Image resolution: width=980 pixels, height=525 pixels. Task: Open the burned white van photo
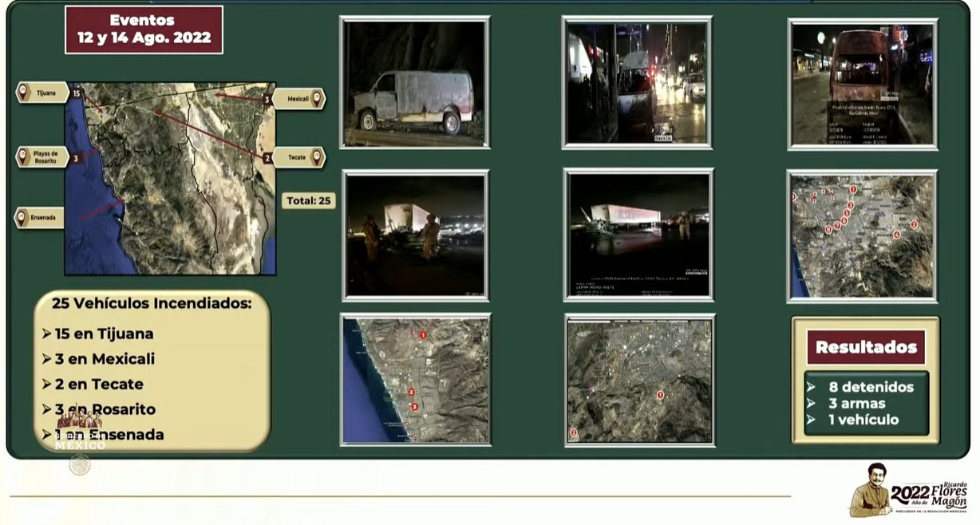(414, 82)
